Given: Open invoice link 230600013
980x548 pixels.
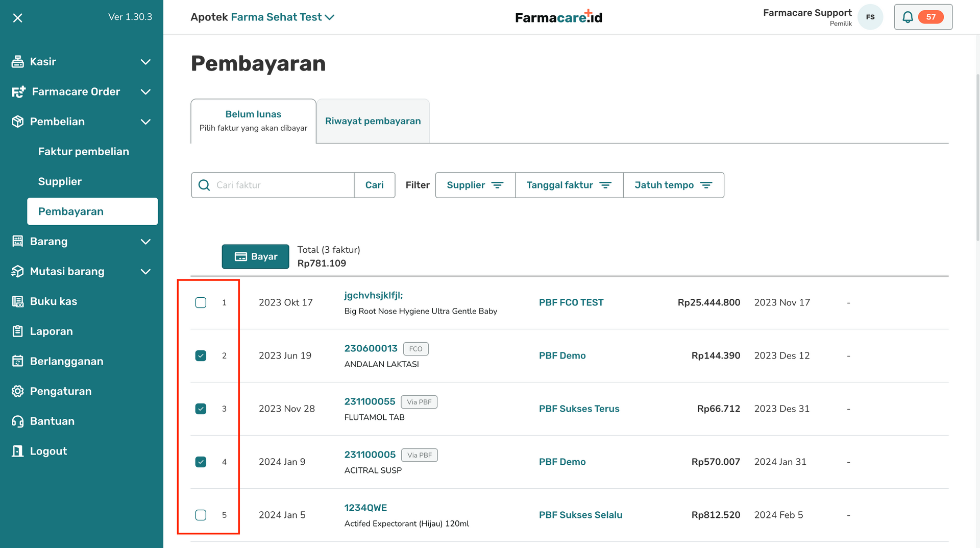Looking at the screenshot, I should (371, 348).
